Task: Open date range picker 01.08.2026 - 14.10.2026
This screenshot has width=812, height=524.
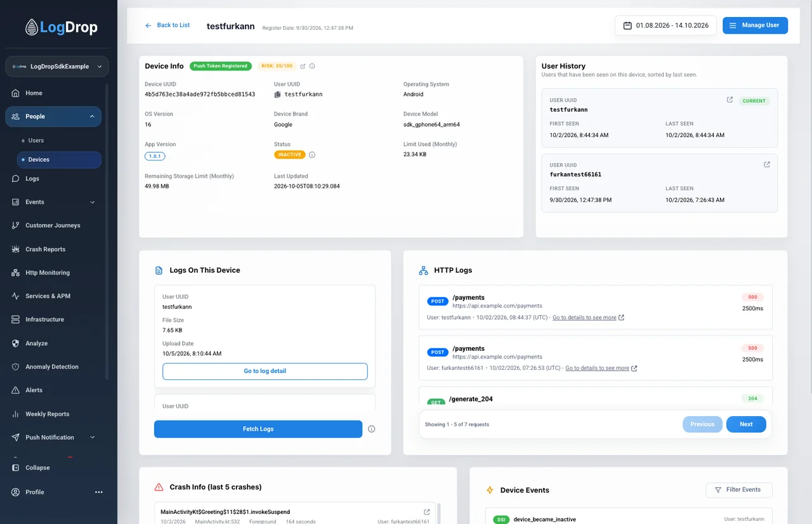Action: pos(665,25)
